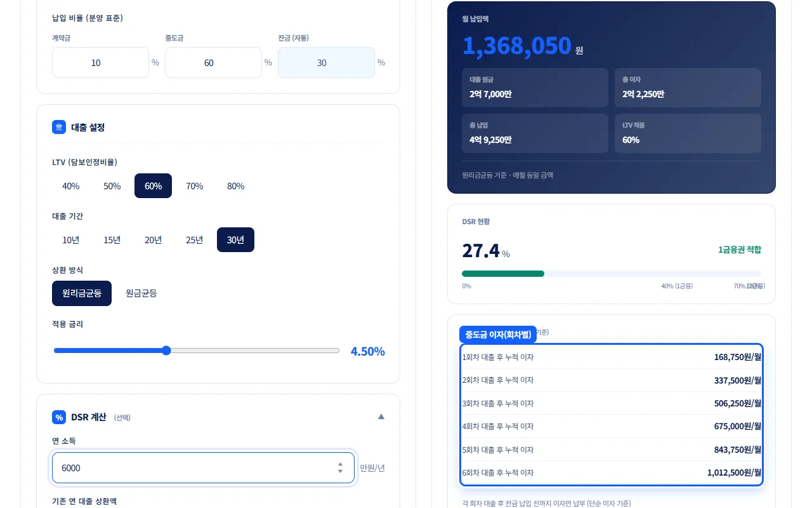Click the 1회차 대출 후 누적 이자 row
The image size is (812, 508).
pos(612,357)
